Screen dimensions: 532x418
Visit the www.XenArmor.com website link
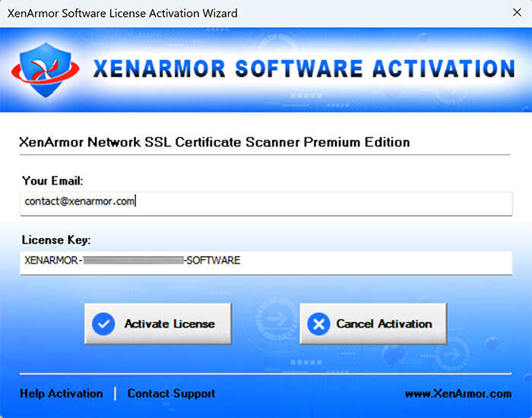[458, 394]
